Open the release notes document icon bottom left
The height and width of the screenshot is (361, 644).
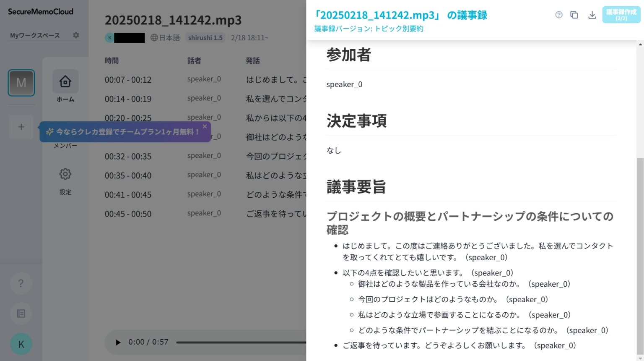click(x=21, y=314)
